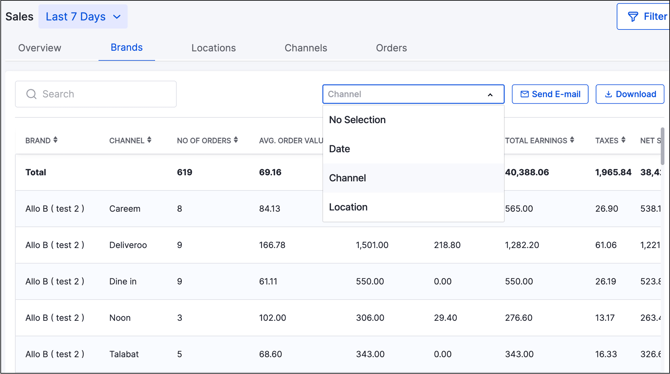Click the funnel icon on Filter button
Screen dimensions: 670x374
click(633, 17)
